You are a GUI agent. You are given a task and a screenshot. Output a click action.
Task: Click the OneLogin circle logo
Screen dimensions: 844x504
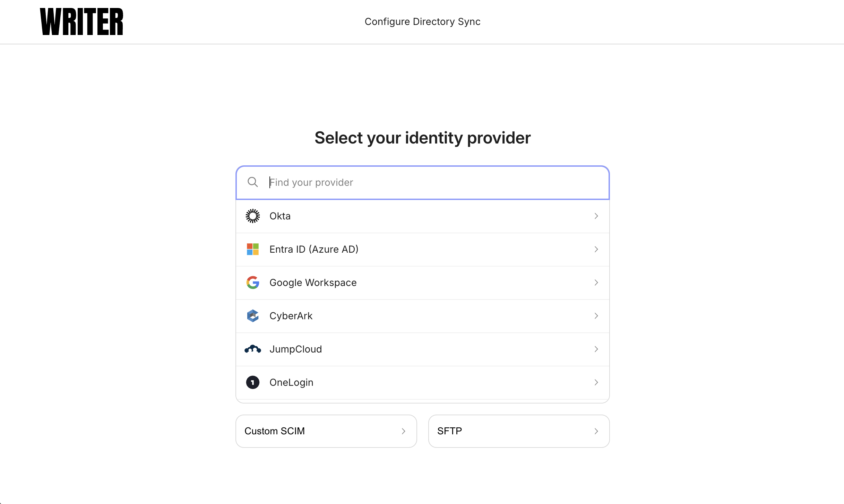point(253,382)
